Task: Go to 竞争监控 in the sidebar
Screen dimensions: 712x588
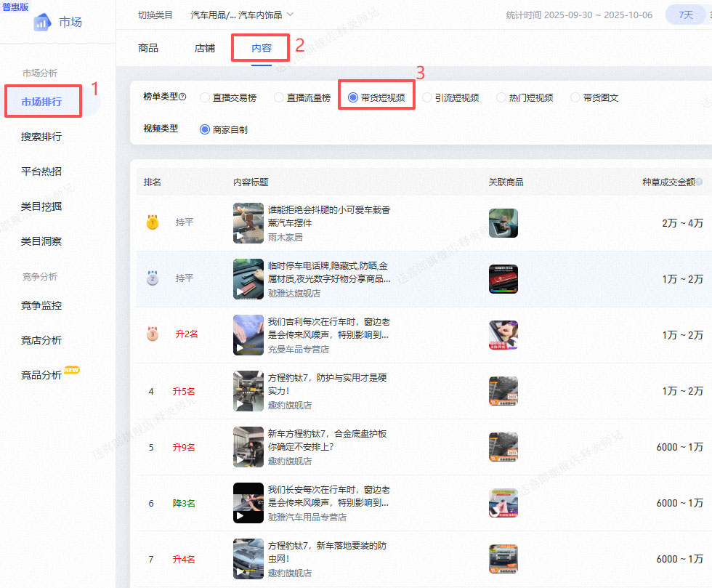Action: coord(41,305)
